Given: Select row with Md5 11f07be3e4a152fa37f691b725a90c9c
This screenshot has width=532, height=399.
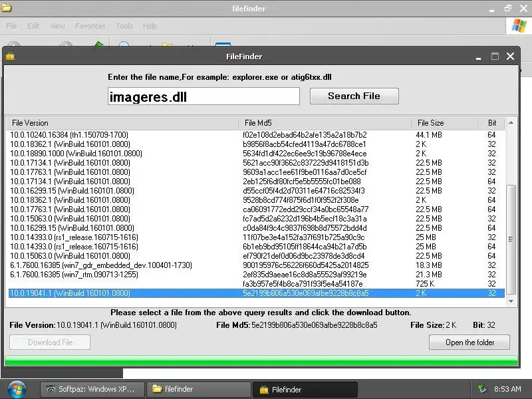Looking at the screenshot, I should pyautogui.click(x=256, y=237).
